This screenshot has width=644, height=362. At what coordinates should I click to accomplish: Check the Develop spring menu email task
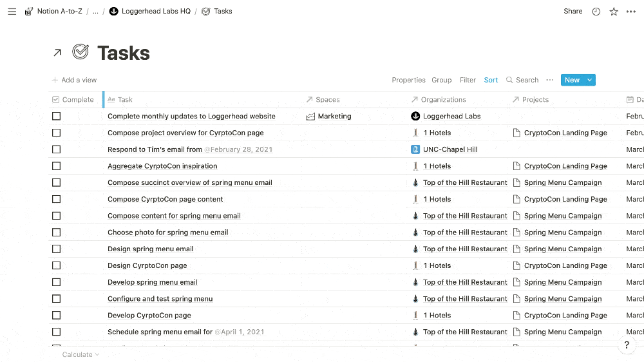[x=56, y=282]
